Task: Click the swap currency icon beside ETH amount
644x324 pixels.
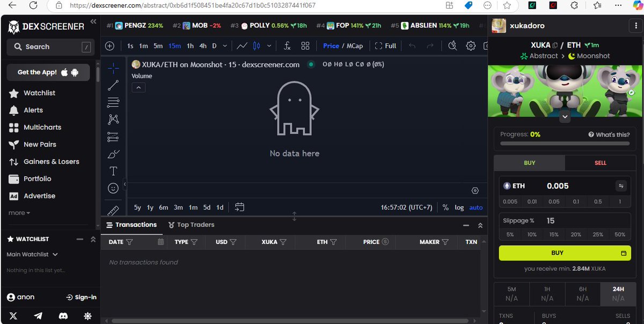Action: click(621, 186)
